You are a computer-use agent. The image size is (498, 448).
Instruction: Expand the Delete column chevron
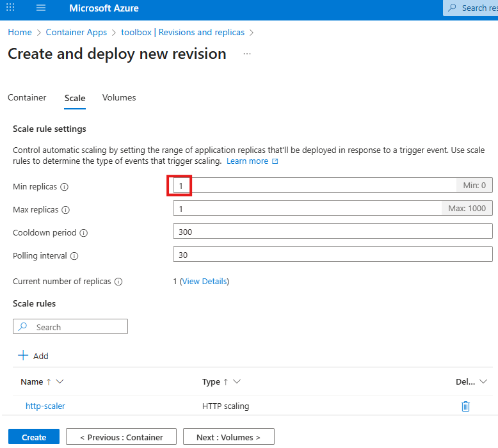point(483,382)
